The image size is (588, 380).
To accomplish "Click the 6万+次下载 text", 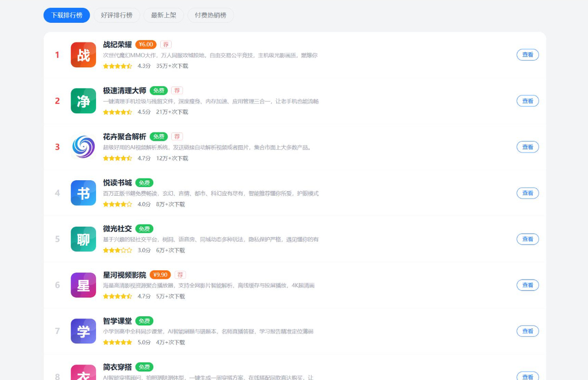I will [171, 250].
